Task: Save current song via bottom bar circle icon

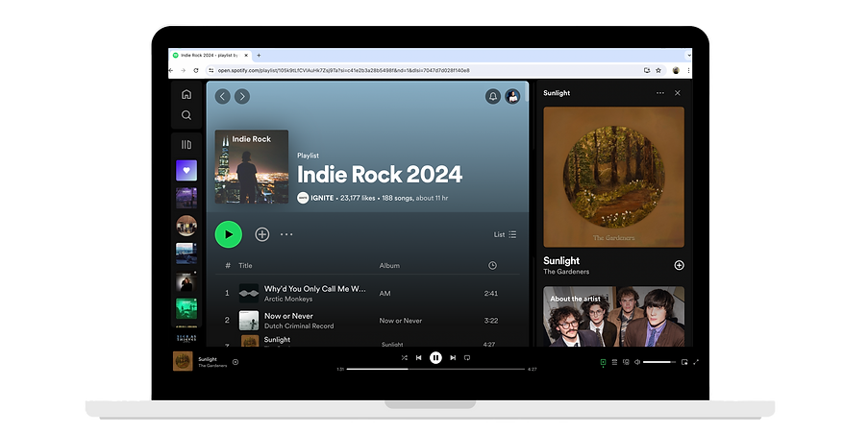Action: [x=236, y=362]
